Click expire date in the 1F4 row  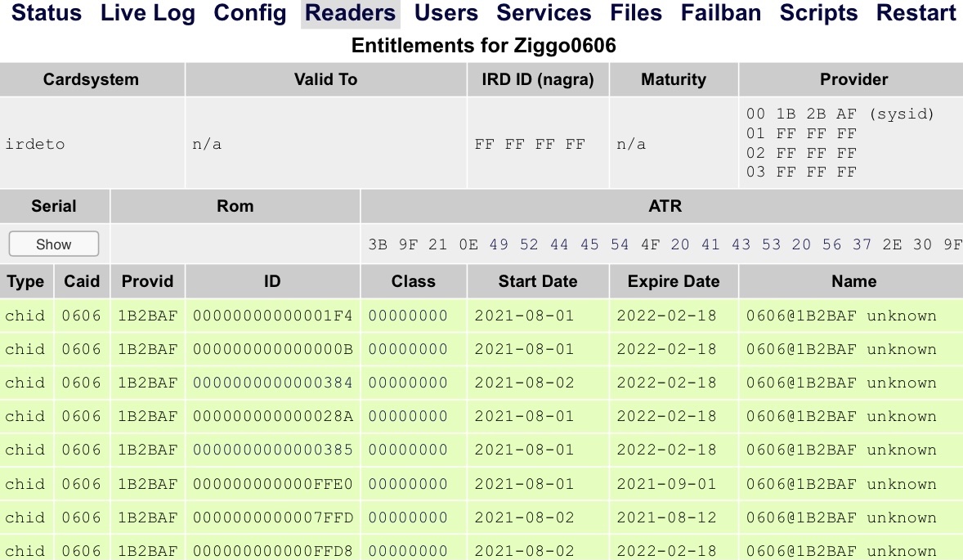tap(666, 316)
